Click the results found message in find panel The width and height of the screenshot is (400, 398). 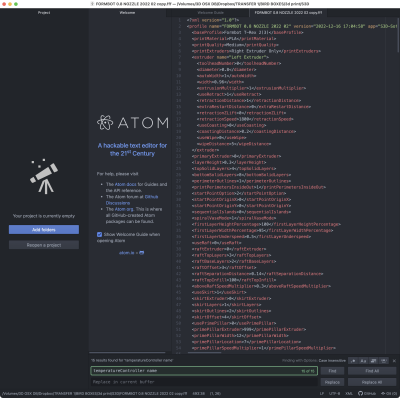[x=132, y=360]
